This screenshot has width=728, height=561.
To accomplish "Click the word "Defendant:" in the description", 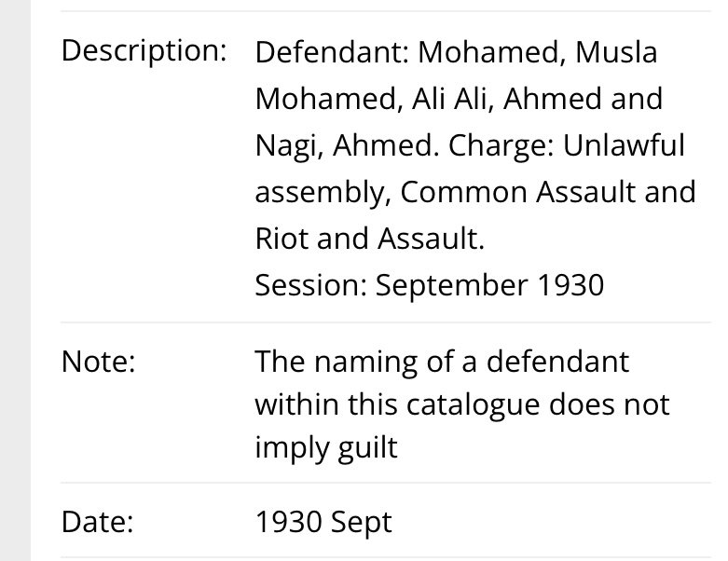I will coord(332,52).
